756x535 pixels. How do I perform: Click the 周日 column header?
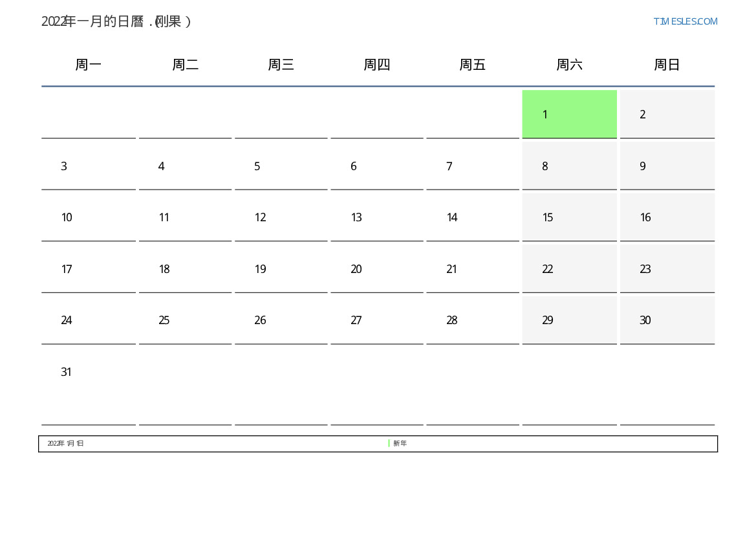pos(667,65)
